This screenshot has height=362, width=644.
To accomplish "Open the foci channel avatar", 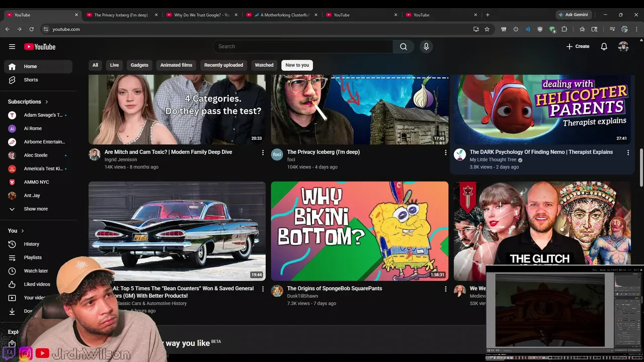I will [x=277, y=154].
